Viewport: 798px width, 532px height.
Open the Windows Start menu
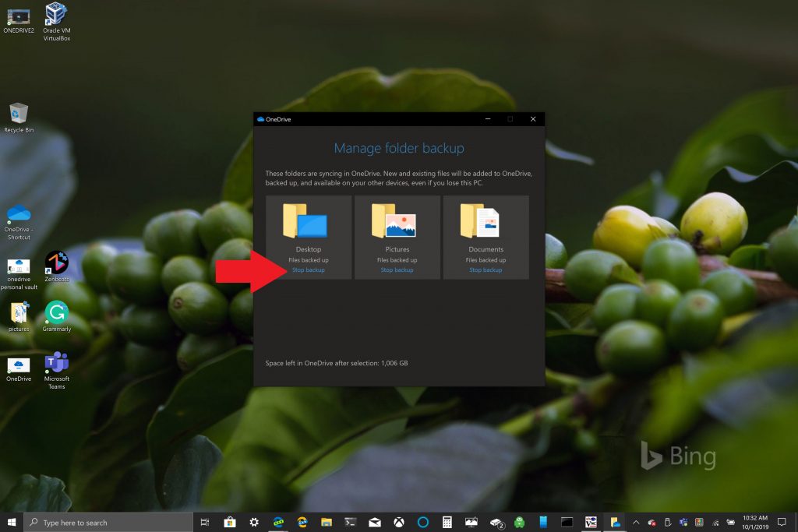click(11, 523)
